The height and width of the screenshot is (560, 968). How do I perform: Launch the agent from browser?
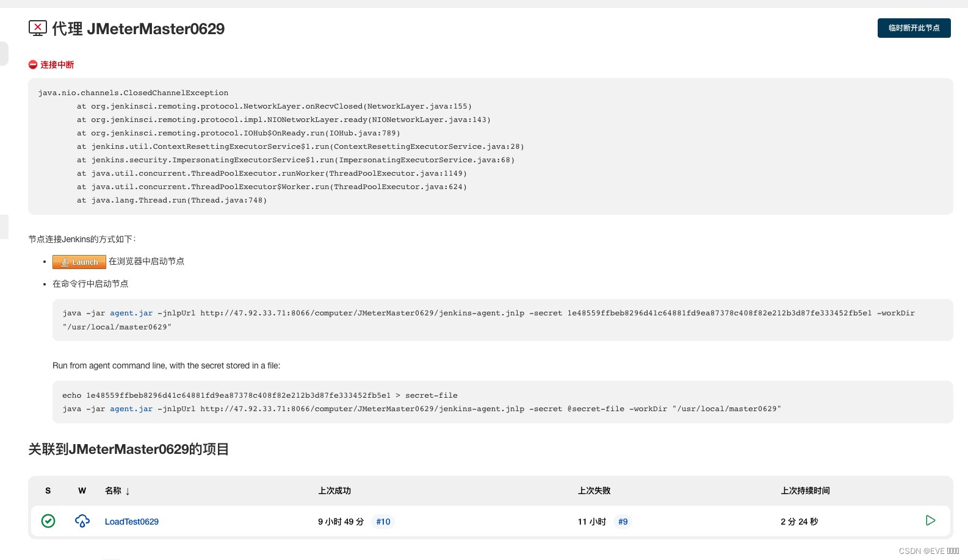79,262
